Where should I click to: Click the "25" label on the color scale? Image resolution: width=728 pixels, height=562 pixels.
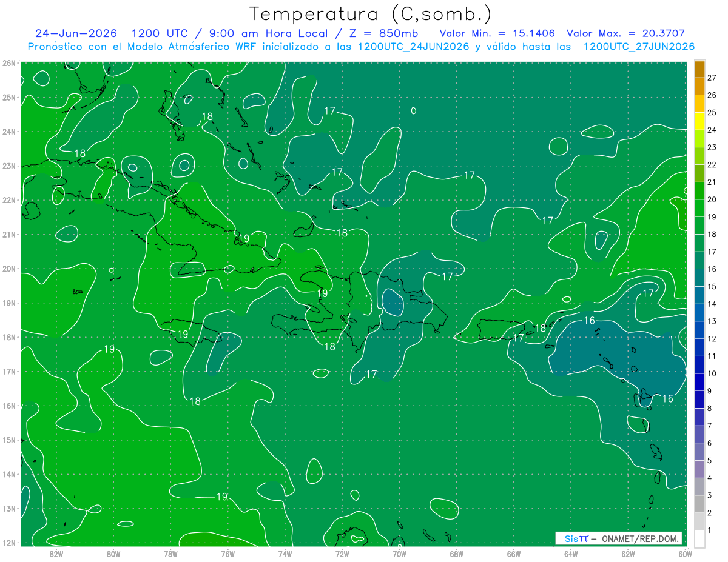point(712,113)
